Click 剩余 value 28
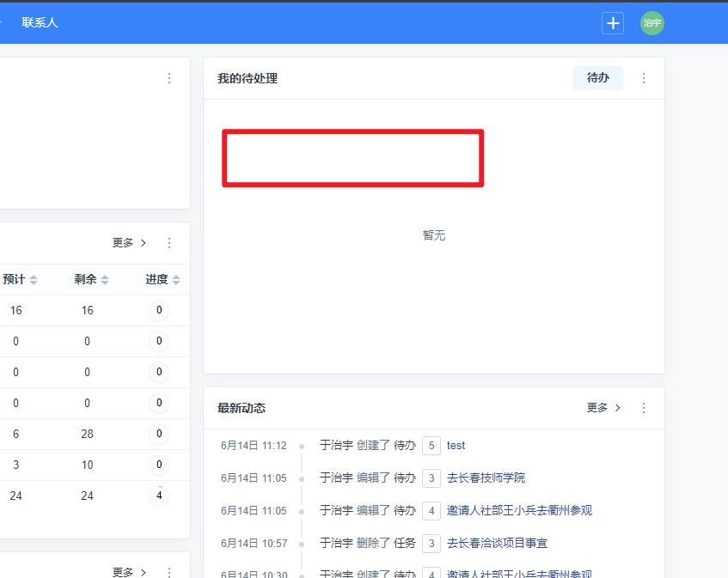The width and height of the screenshot is (728, 578). point(88,434)
